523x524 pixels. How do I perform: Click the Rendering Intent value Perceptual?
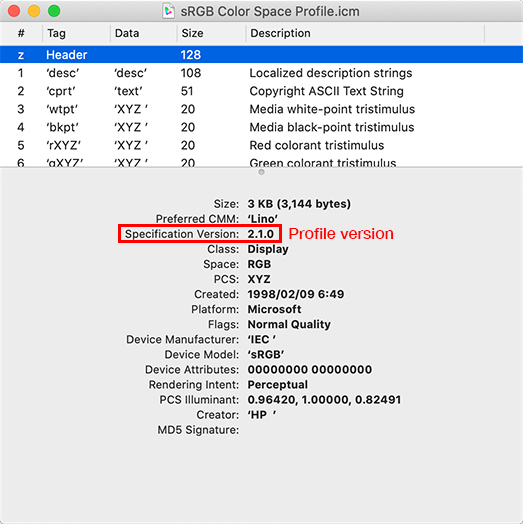coord(278,384)
